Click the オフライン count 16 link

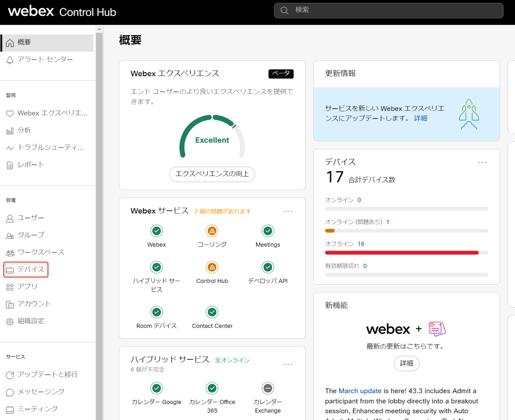pos(361,244)
